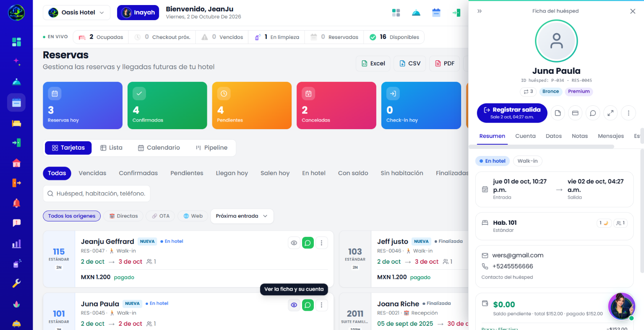Export reservations with the Excel button

[373, 63]
